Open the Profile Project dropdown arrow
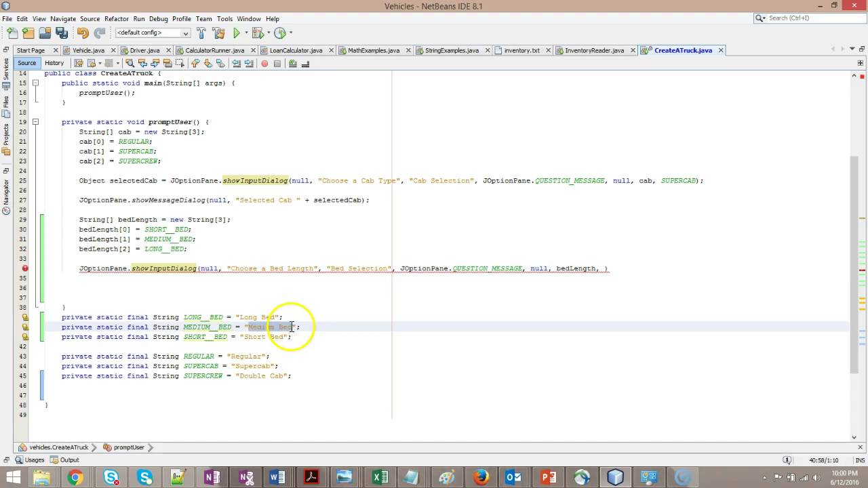 tap(290, 33)
